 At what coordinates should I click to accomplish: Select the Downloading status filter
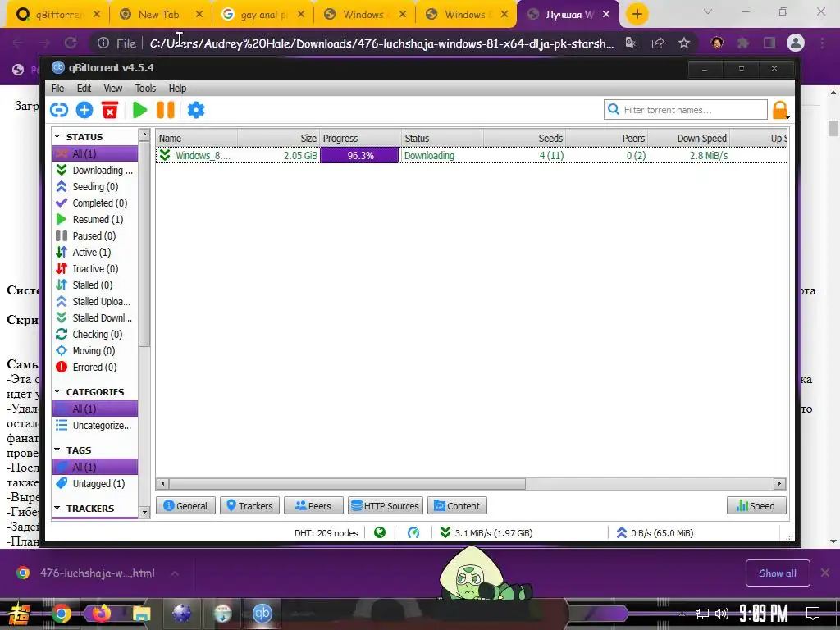(95, 170)
